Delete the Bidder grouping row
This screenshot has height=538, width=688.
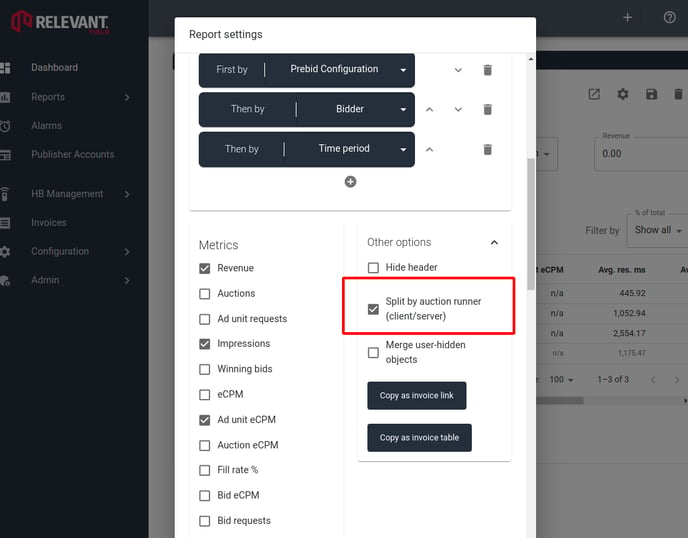coord(487,109)
